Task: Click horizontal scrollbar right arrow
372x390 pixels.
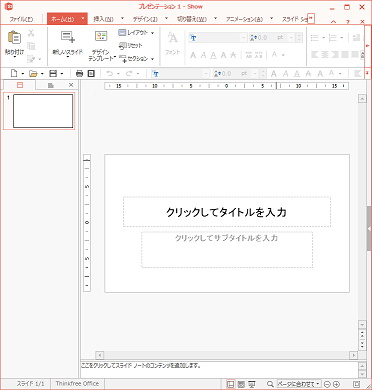Action: tap(353, 355)
